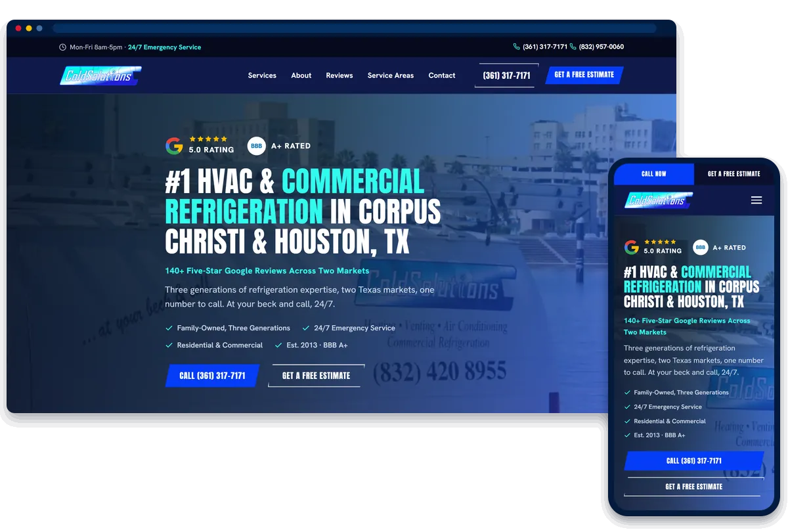Click the five gold stars in mobile preview
This screenshot has width=788, height=532.
tap(660, 242)
